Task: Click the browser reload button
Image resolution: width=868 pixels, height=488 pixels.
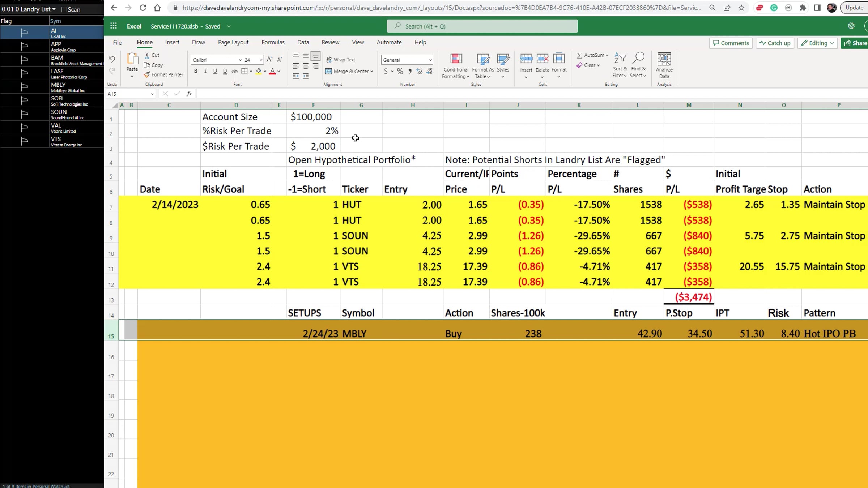Action: 143,8
